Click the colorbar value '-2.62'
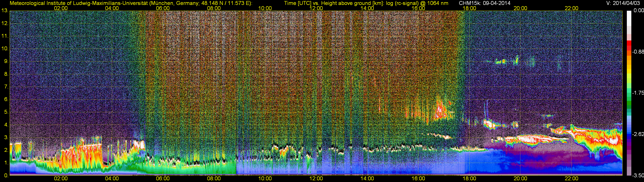Viewport: 644px width, 182px height. 638,134
